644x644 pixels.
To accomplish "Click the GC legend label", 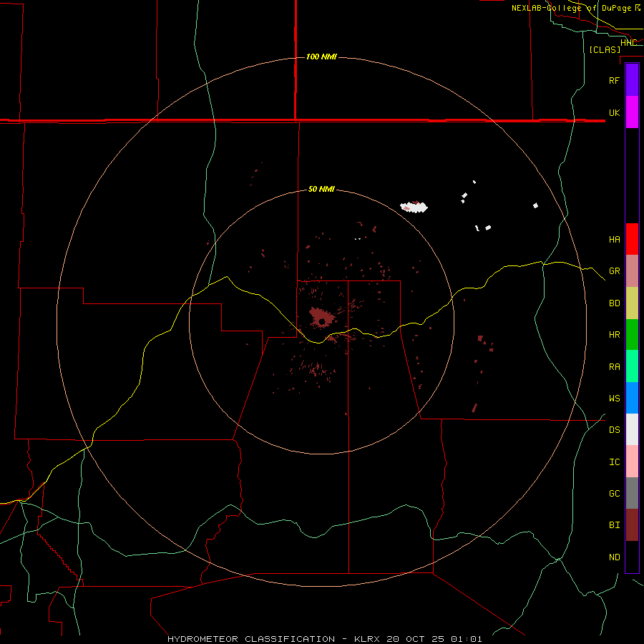I will (x=614, y=493).
